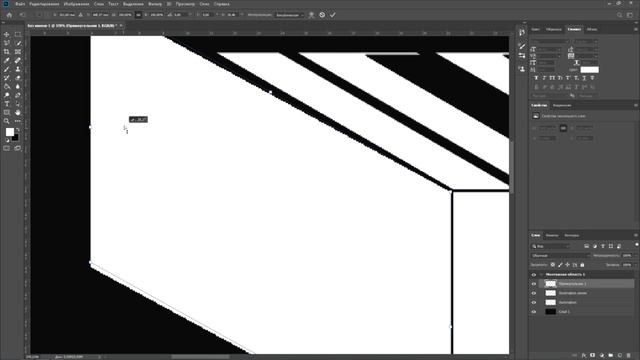Toggle layer filtering switch in Layers panel

[x=636, y=245]
